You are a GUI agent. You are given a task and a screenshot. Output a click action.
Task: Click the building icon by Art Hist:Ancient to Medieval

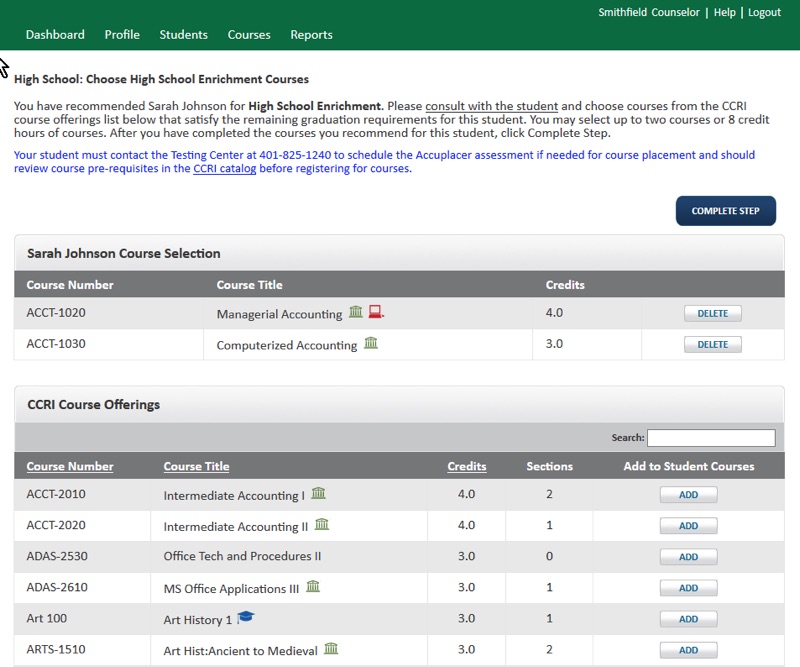tap(331, 649)
